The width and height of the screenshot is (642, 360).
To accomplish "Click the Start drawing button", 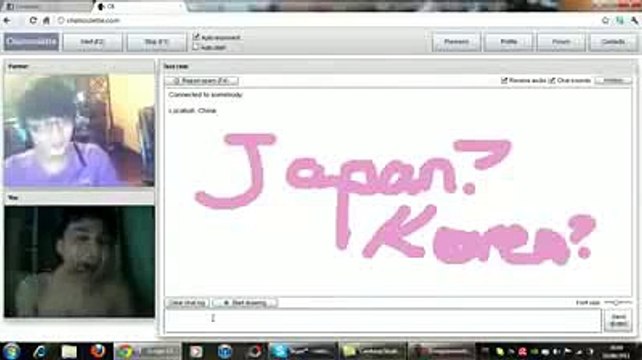I will click(x=245, y=303).
